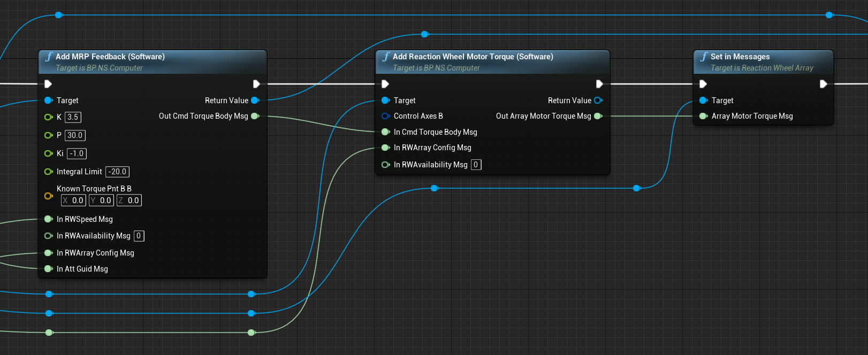Edit In RWAvailability Msg value on Add MRP Feedback
The height and width of the screenshot is (355, 868).
139,236
